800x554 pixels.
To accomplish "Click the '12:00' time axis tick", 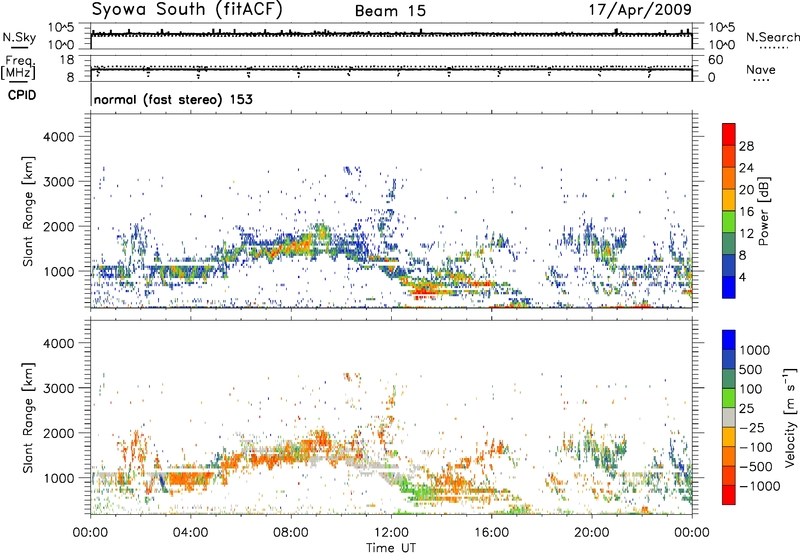I will [391, 533].
